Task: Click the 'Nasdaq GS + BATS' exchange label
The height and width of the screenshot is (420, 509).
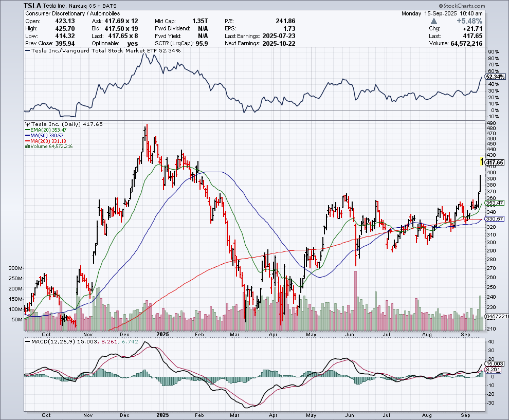Action: coord(92,6)
